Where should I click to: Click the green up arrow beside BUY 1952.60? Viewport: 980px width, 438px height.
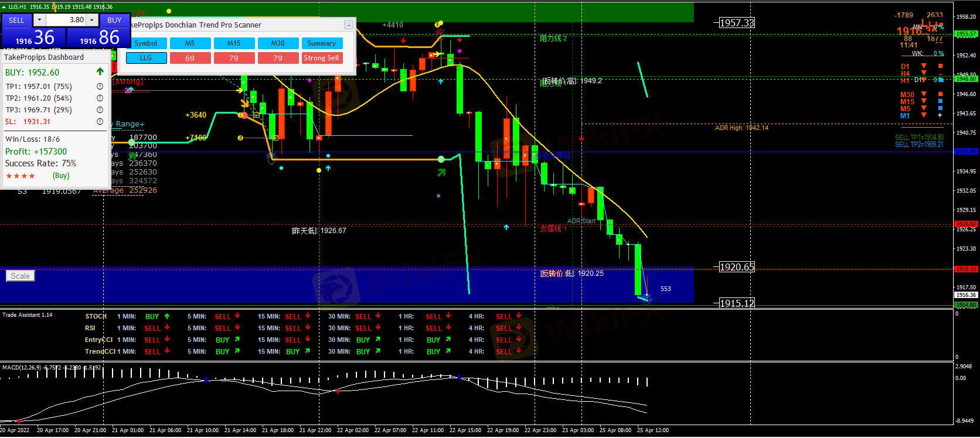click(100, 72)
